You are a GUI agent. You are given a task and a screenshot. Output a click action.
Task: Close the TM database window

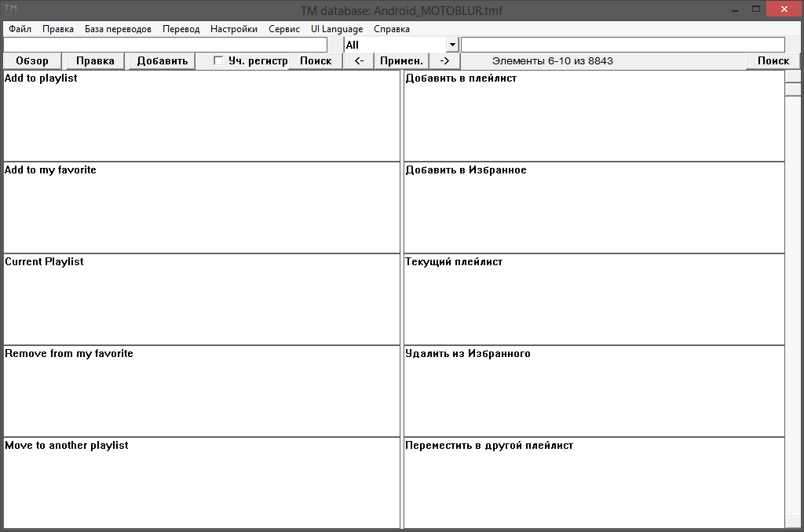[x=784, y=9]
